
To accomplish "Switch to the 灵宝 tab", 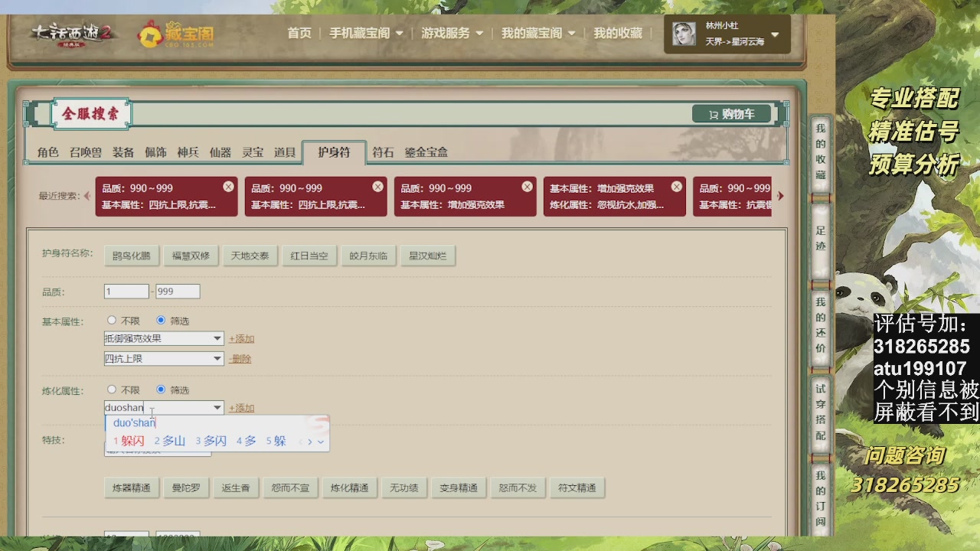I will 253,152.
